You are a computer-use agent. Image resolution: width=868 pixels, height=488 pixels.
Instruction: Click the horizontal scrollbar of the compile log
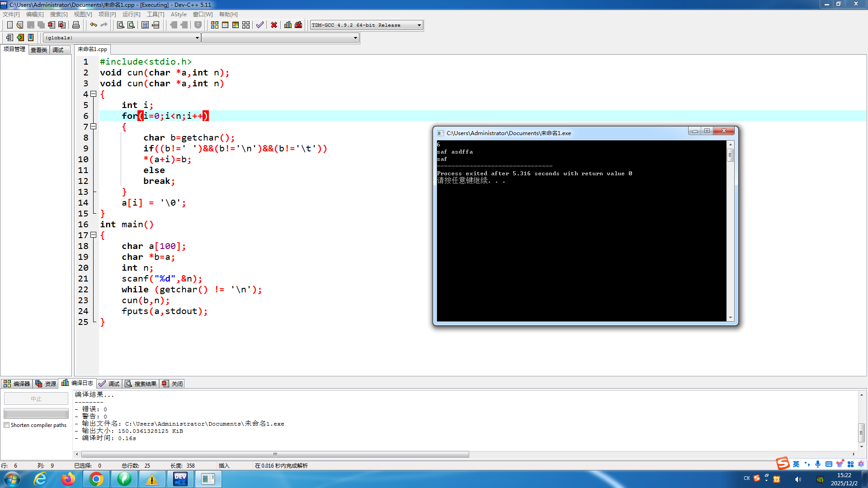coord(275,454)
